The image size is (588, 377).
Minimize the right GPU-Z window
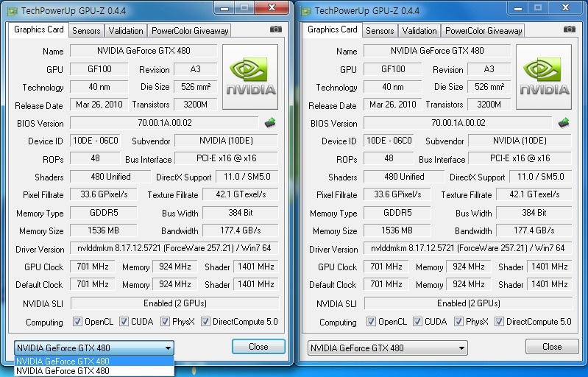click(518, 8)
